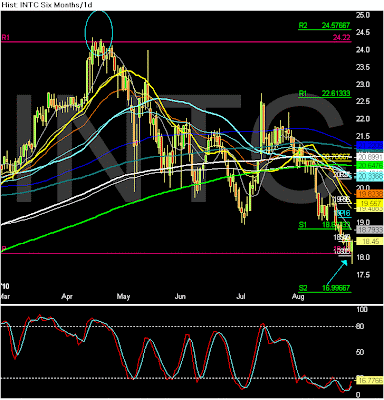
Task: Select the green R1 22.61333 resistance label
Action: (324, 94)
